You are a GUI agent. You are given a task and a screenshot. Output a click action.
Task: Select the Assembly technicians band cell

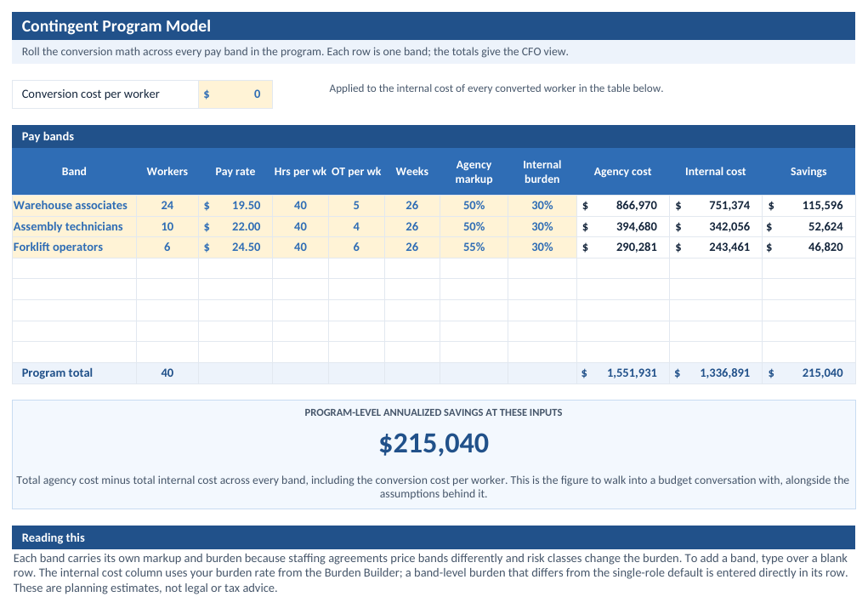(x=74, y=226)
